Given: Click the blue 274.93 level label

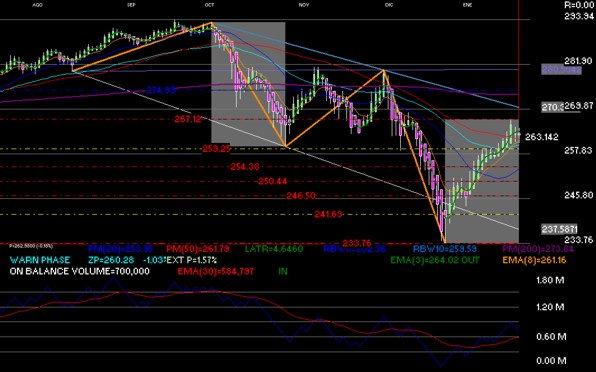Looking at the screenshot, I should pyautogui.click(x=161, y=90).
